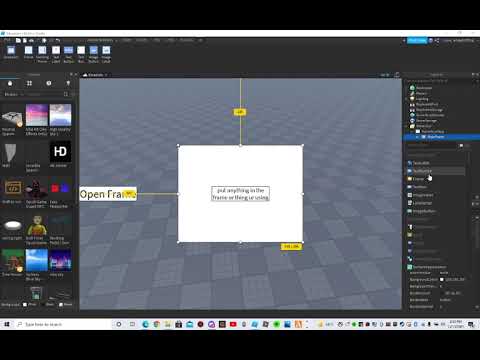The width and height of the screenshot is (480, 360).
Task: Tick the White background checkbox in Toolbox
Action: pos(25,304)
